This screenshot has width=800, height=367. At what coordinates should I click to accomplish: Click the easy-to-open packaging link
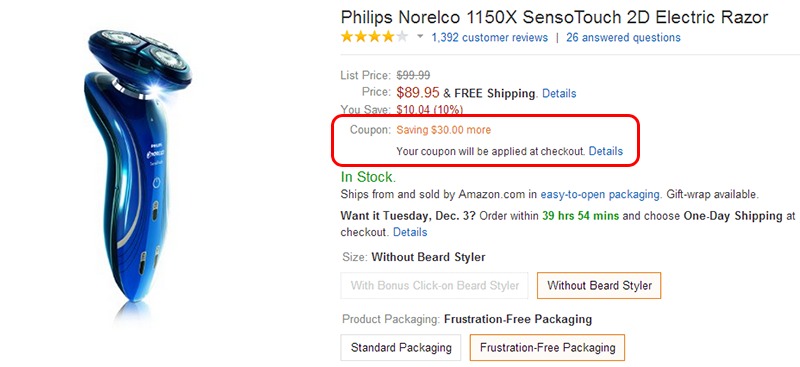tap(600, 194)
